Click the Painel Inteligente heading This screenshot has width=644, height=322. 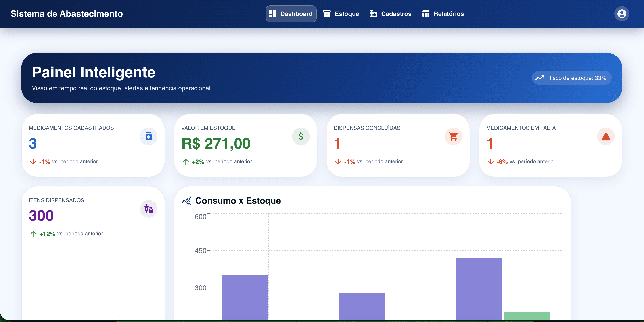(94, 72)
